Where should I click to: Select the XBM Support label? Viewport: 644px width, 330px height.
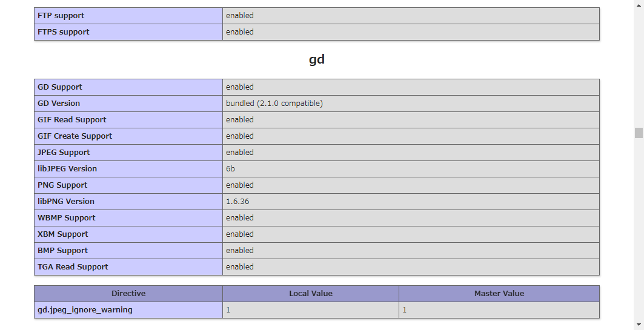(63, 234)
